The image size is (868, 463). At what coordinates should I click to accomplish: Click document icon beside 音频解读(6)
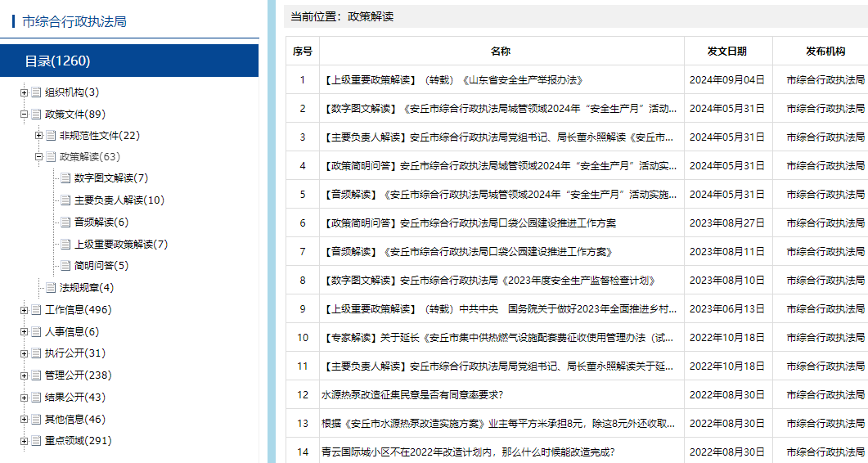(x=65, y=222)
